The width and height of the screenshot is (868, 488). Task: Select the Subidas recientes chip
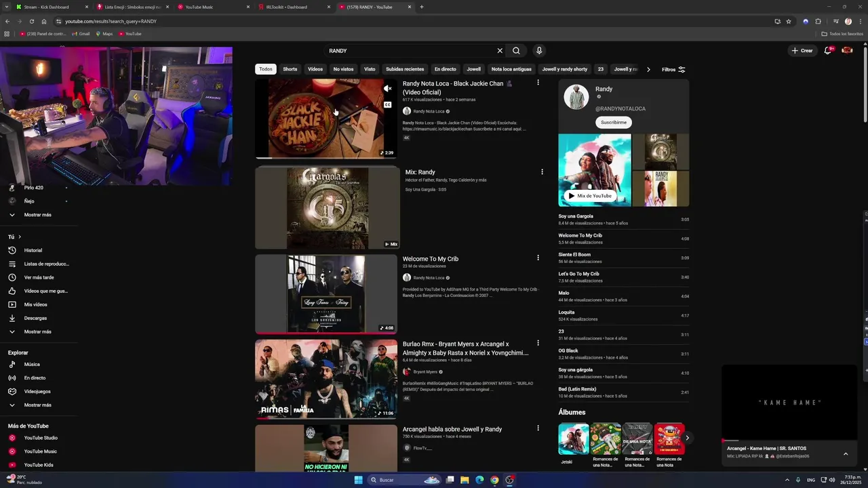point(405,69)
